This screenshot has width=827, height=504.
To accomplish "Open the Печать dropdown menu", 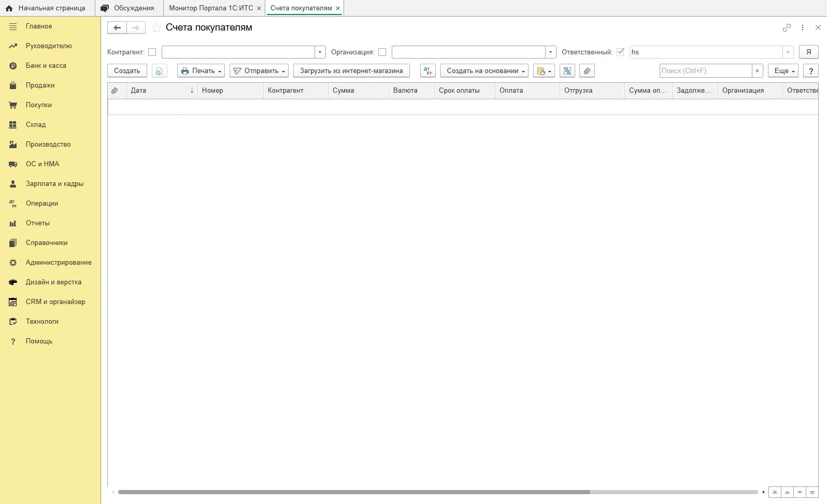I will pos(201,71).
